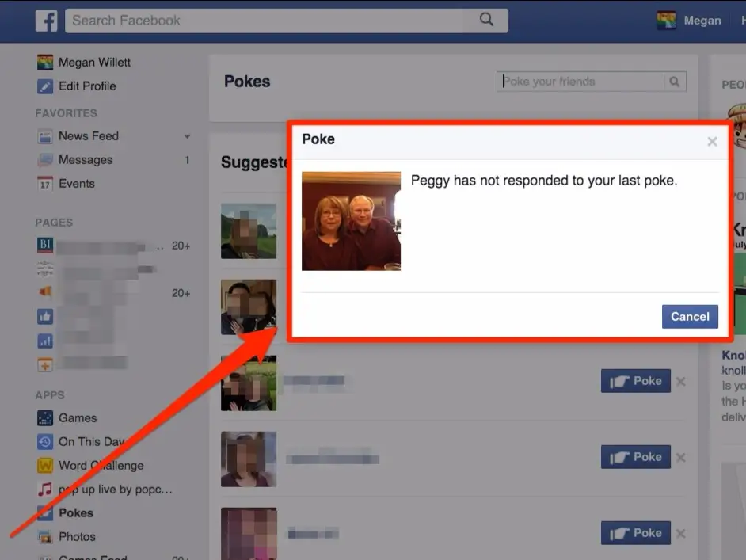Open On This Day app
The width and height of the screenshot is (746, 560).
point(91,441)
